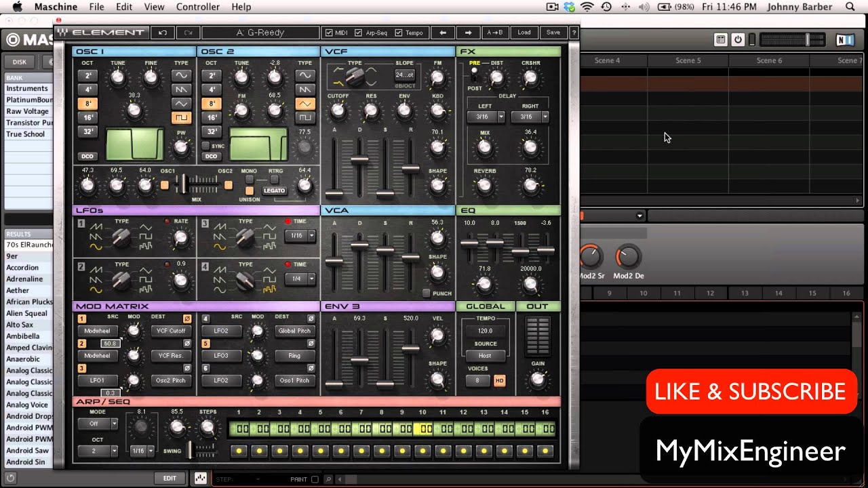This screenshot has width=868, height=488.
Task: Open help with the question mark button
Action: [x=574, y=33]
